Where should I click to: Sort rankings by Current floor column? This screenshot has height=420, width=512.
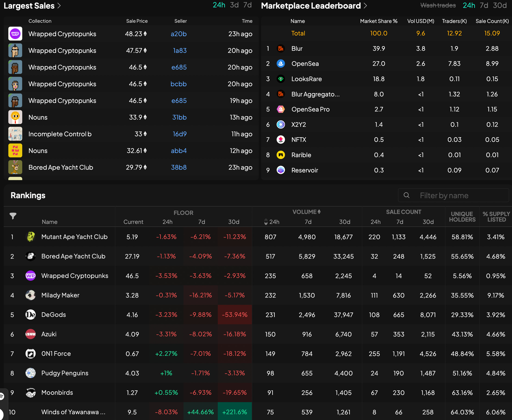pyautogui.click(x=133, y=222)
